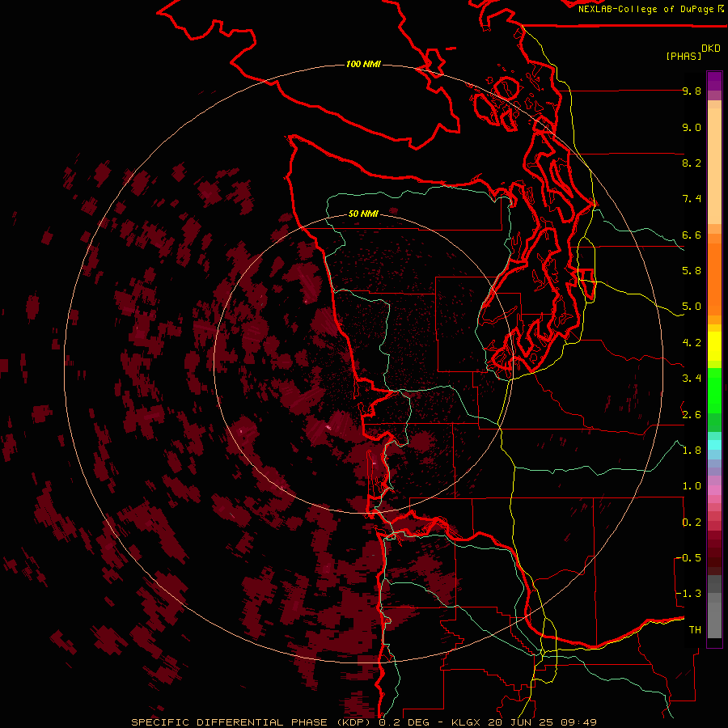Pick the 2.6 value on the scale
728x728 pixels.
pos(692,415)
